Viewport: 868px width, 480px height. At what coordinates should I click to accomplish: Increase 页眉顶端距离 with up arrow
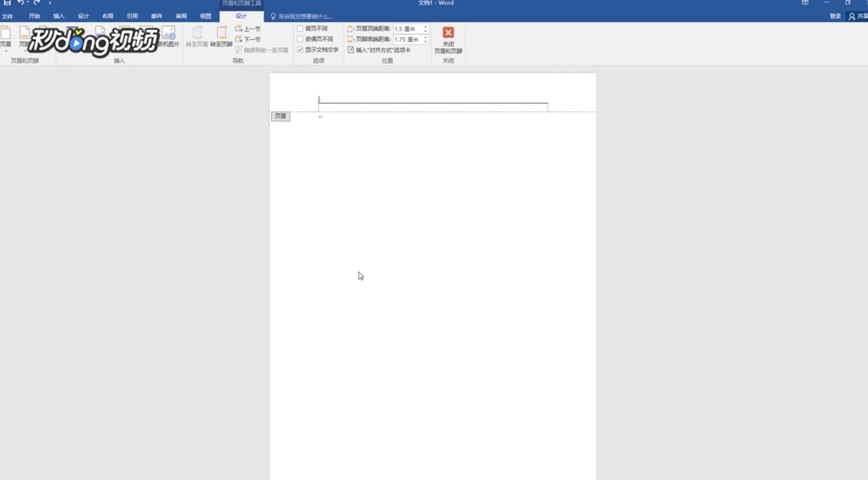[426, 27]
